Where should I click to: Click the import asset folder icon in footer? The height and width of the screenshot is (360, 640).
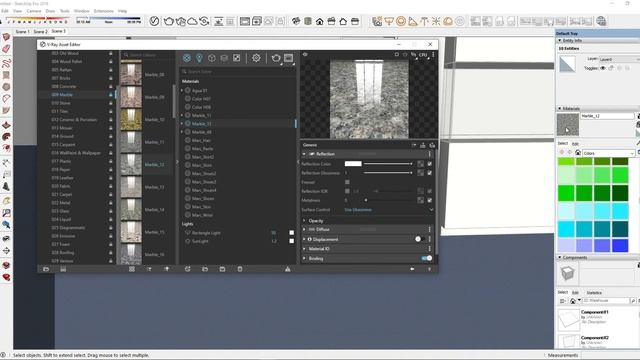coord(205,269)
